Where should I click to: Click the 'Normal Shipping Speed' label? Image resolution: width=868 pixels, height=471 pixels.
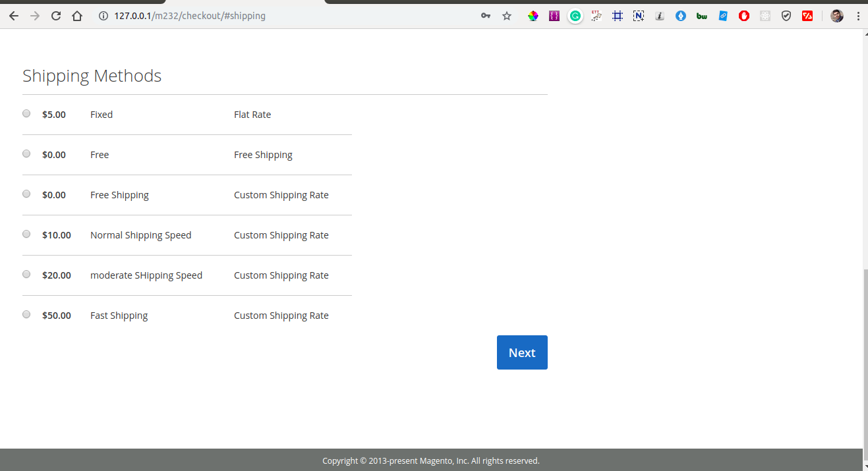pos(141,235)
